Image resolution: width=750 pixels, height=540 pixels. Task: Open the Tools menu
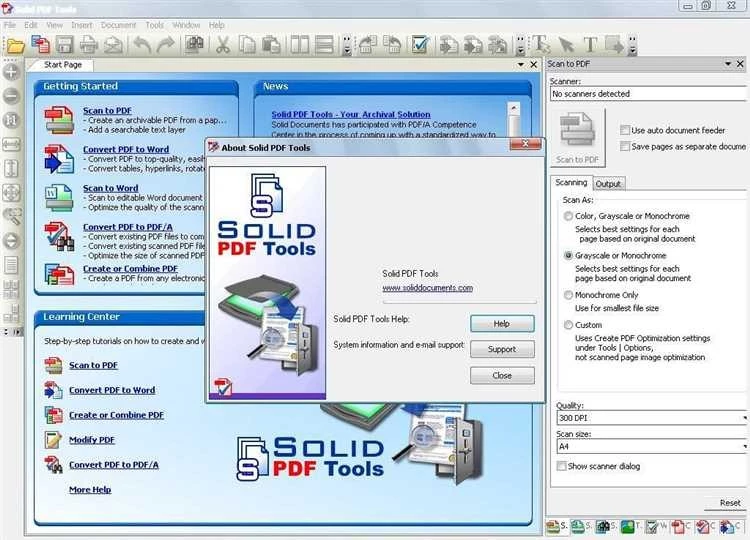pos(154,25)
